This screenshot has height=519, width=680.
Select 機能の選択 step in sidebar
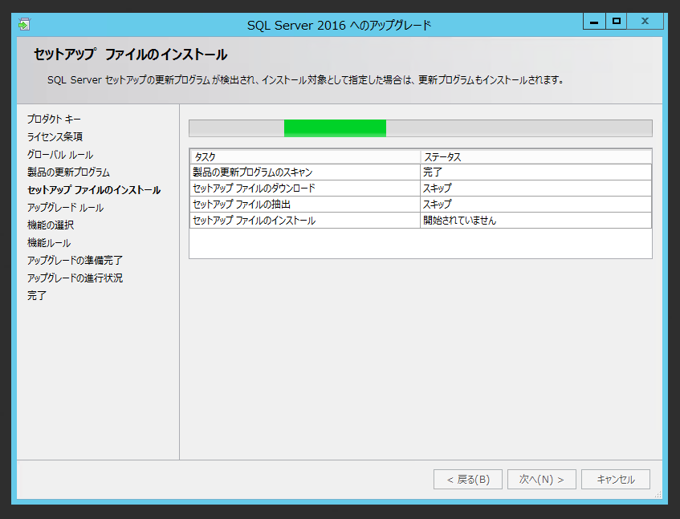[50, 225]
